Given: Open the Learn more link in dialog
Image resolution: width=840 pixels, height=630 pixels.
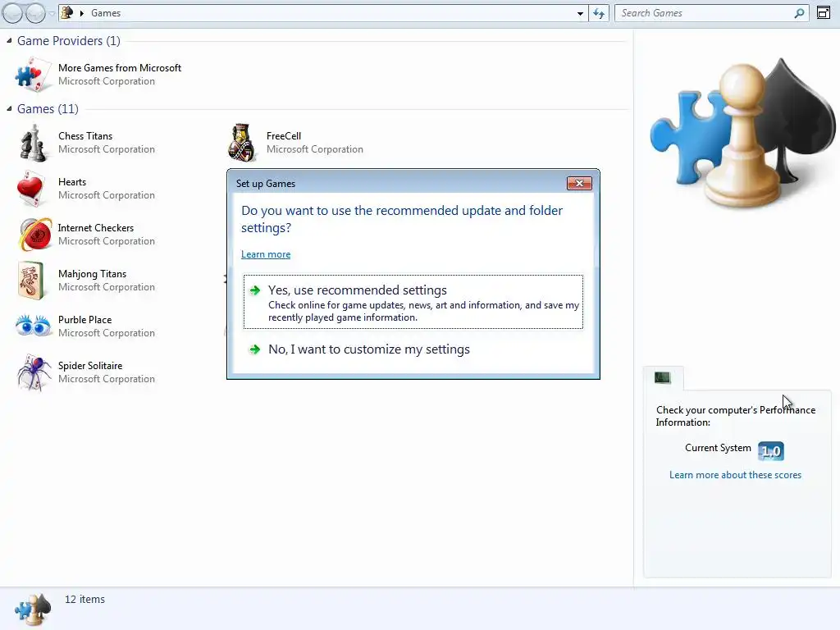Looking at the screenshot, I should point(266,254).
